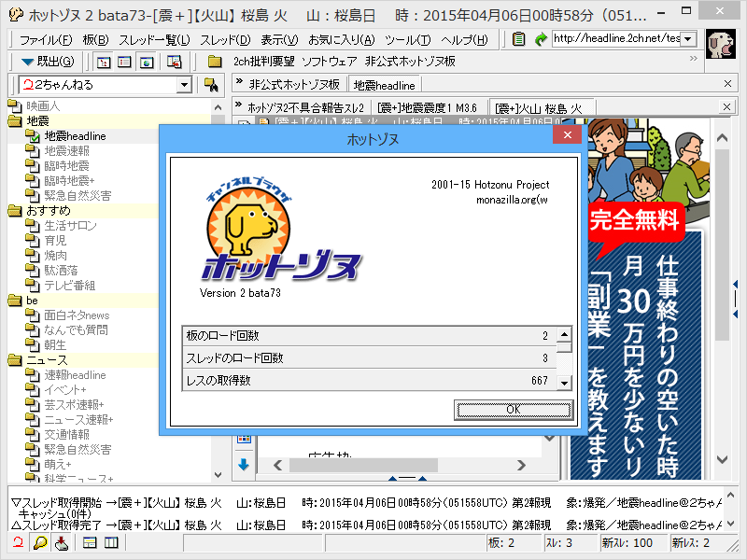This screenshot has width=747, height=560.
Task: Click the green go arrow beside the URL field
Action: (540, 39)
